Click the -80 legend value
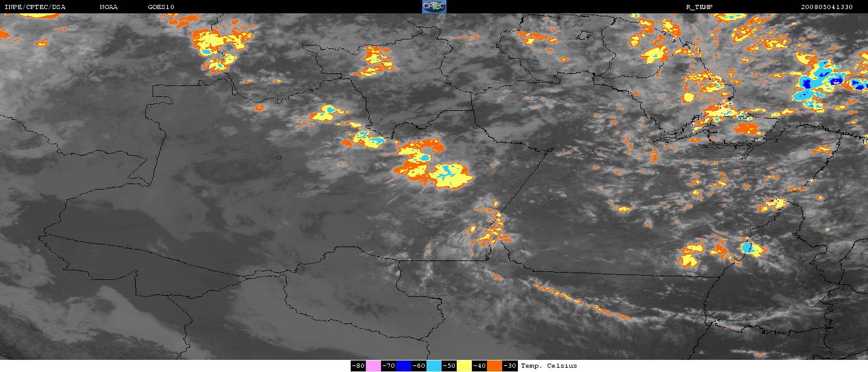Image resolution: width=868 pixels, height=372 pixels. (x=358, y=366)
